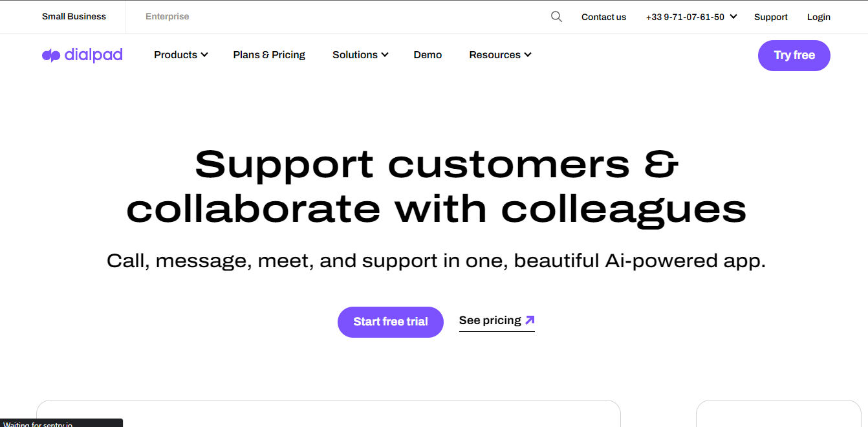868x427 pixels.
Task: Expand the Solutions menu
Action: 360,55
